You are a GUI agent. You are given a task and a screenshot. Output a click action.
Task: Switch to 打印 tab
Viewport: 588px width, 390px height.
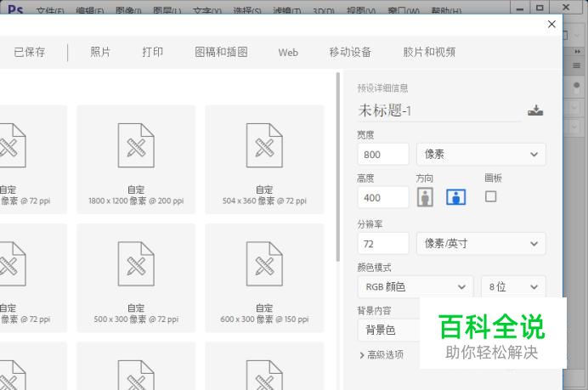coord(153,52)
